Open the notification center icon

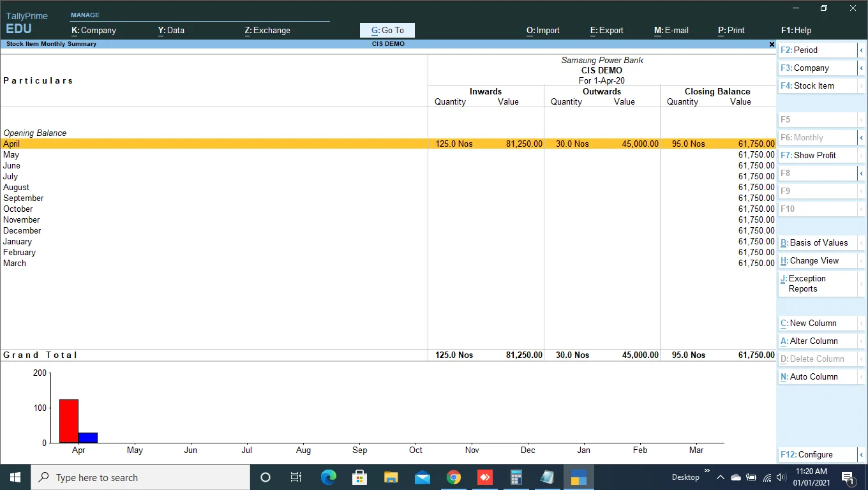848,477
